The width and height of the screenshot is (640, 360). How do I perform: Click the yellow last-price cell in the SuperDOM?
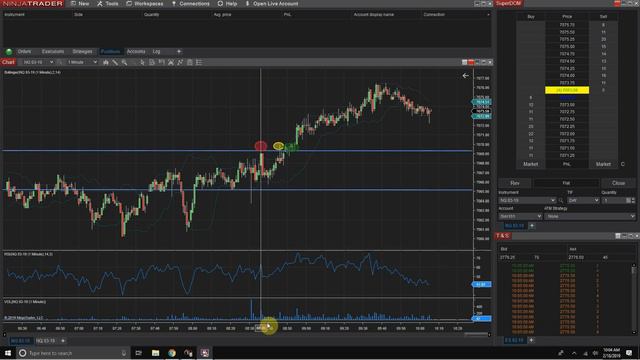[x=567, y=90]
